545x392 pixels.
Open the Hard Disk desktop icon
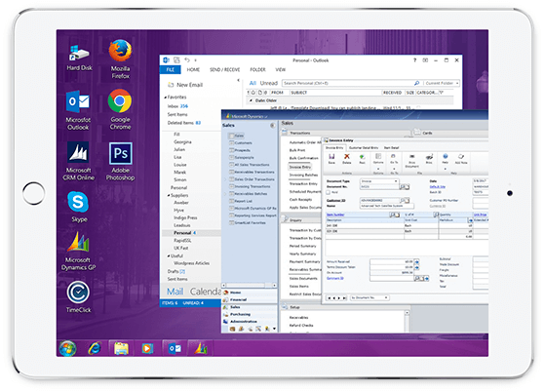[79, 58]
